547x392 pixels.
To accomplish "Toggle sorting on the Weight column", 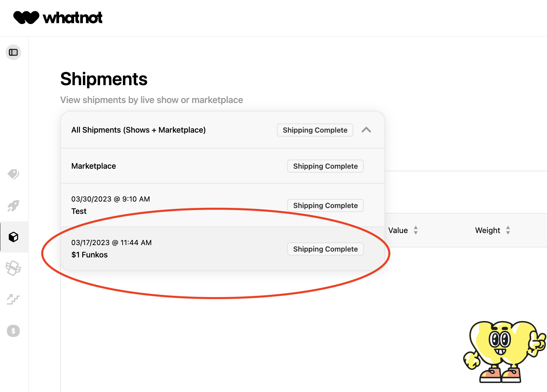I will coord(508,230).
